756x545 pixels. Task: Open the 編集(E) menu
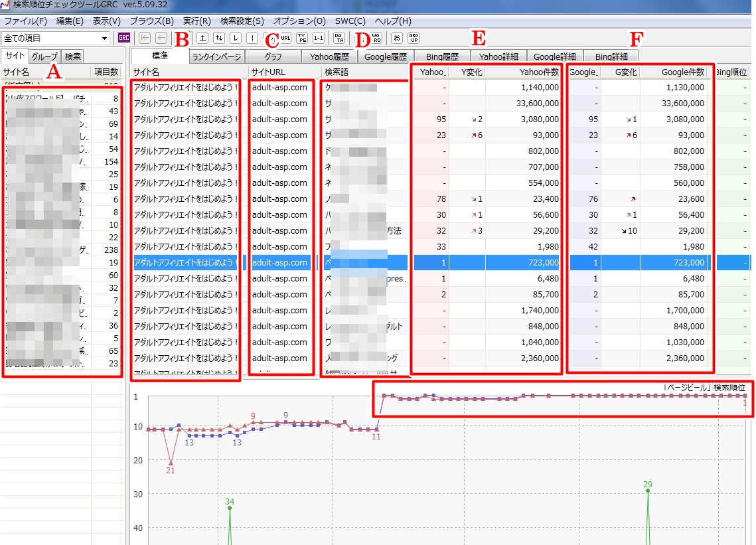click(70, 21)
